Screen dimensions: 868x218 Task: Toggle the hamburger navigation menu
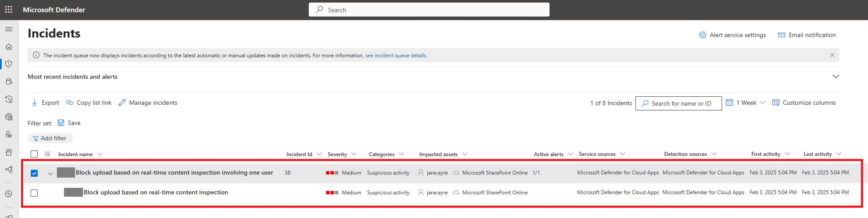[x=8, y=29]
